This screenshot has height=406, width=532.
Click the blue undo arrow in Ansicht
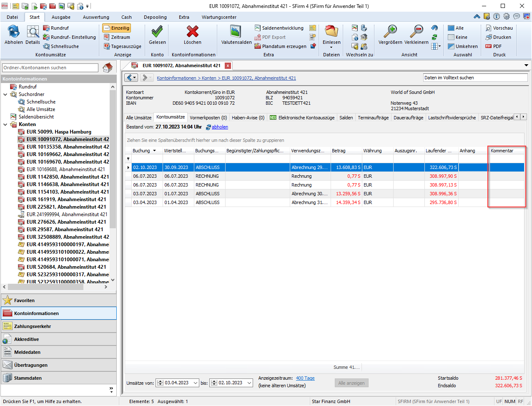click(434, 28)
